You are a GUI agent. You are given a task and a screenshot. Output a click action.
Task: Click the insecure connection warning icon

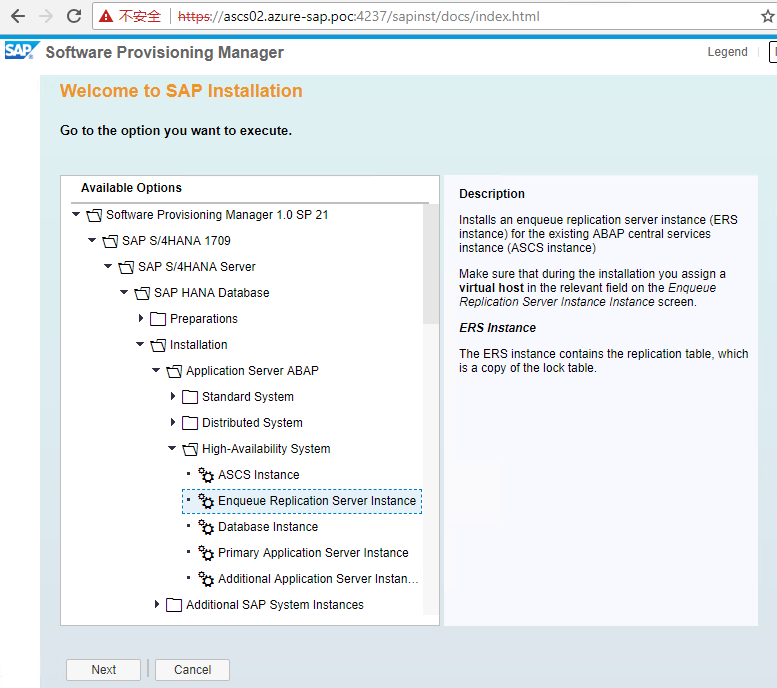coord(106,16)
